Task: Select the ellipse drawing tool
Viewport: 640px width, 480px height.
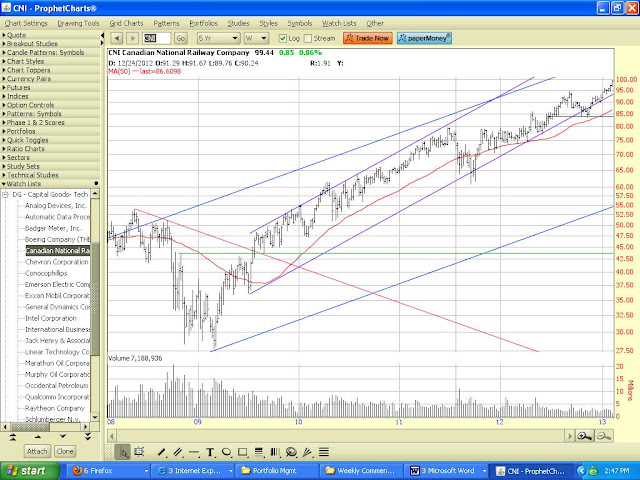Action: pos(226,452)
